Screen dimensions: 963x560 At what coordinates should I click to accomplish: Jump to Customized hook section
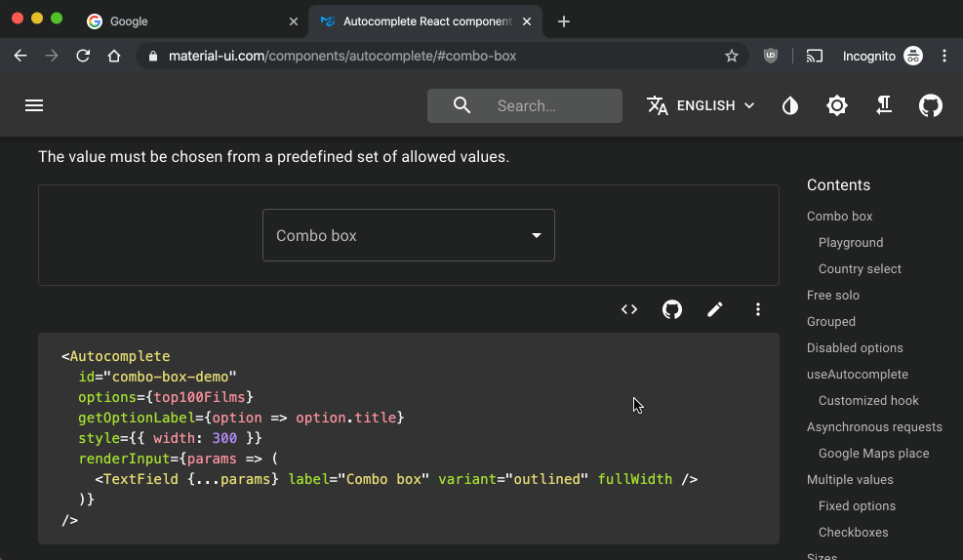click(868, 401)
